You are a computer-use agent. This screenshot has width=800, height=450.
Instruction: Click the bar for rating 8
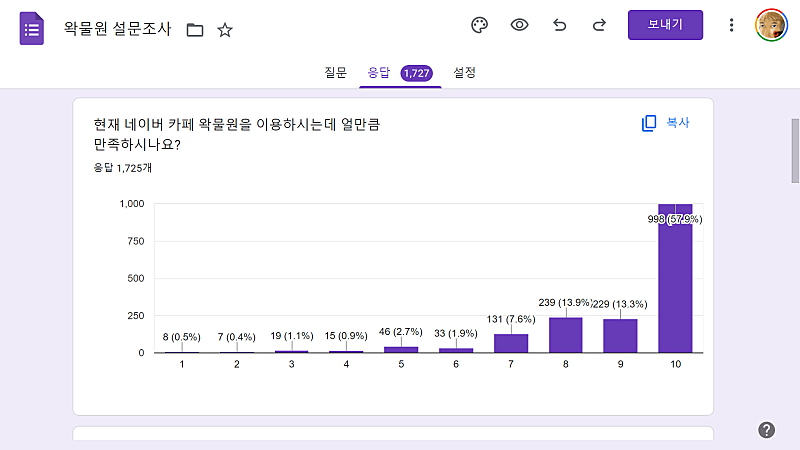pyautogui.click(x=566, y=335)
